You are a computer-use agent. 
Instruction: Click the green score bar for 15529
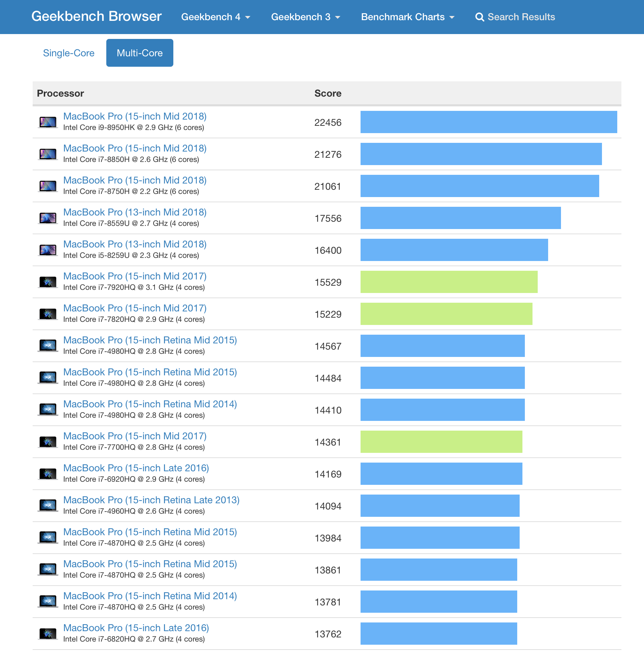[449, 282]
